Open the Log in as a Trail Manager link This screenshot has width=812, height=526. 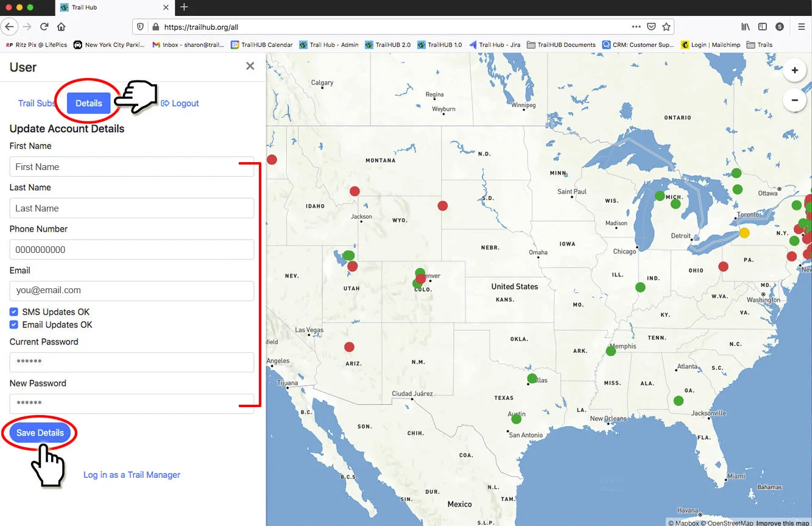[132, 475]
